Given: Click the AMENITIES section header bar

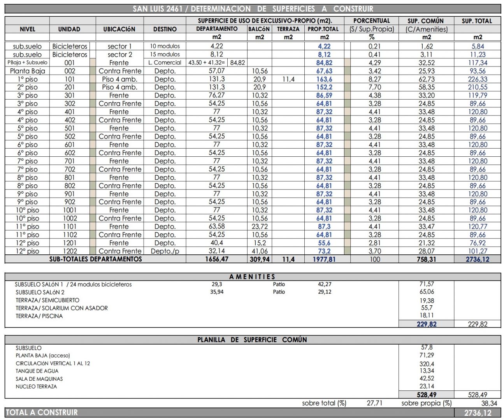Looking at the screenshot, I should [253, 276].
